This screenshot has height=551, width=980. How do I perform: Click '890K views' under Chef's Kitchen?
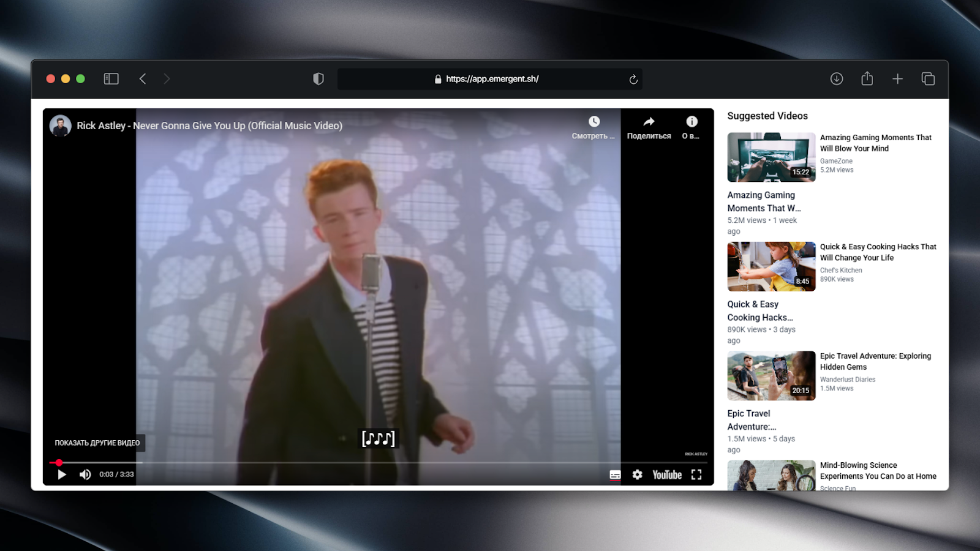(837, 279)
